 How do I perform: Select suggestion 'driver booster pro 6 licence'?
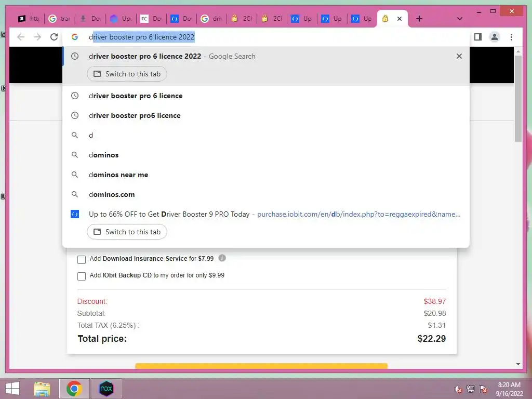(266, 96)
